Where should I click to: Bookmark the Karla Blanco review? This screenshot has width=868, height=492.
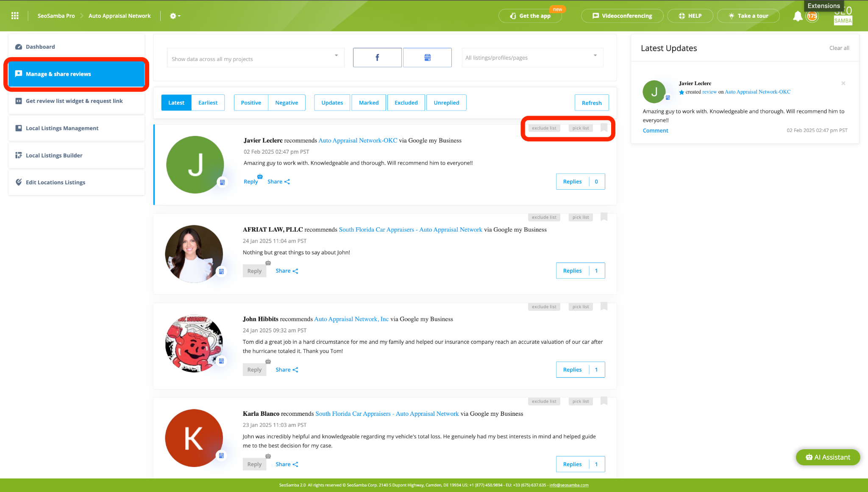tap(604, 401)
